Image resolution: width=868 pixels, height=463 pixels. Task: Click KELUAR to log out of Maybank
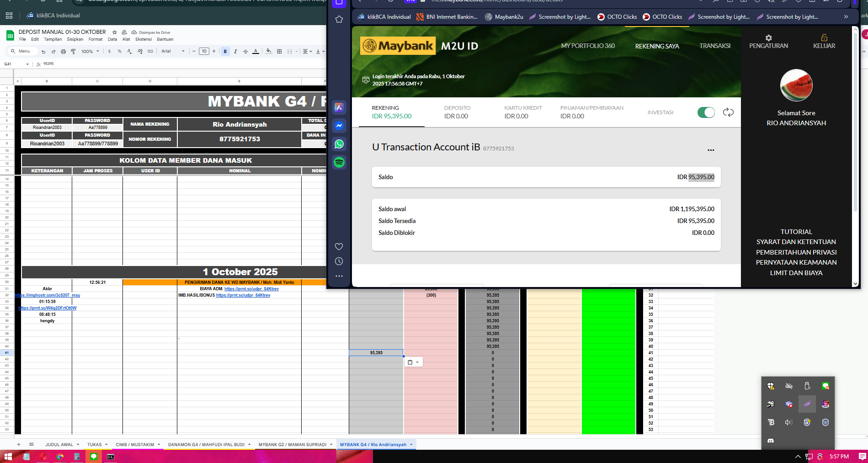(824, 42)
